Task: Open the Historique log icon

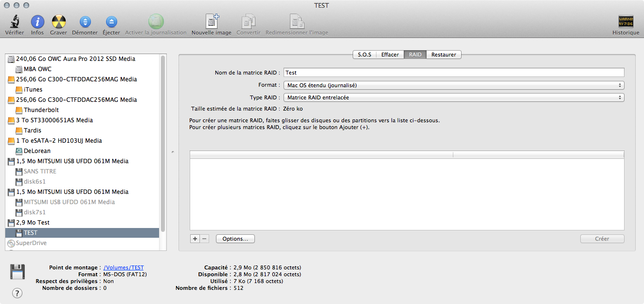Action: [626, 22]
